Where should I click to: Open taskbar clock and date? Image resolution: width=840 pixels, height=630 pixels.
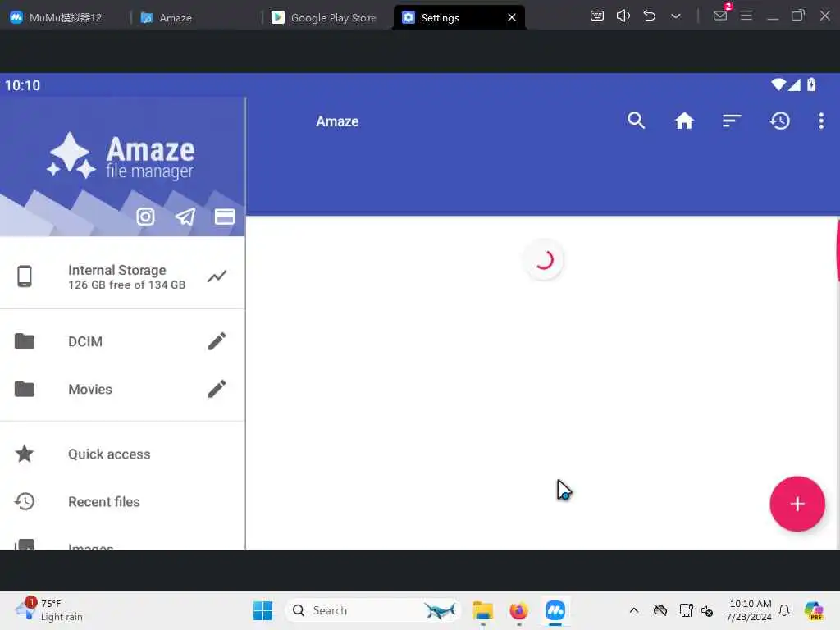[x=750, y=610]
